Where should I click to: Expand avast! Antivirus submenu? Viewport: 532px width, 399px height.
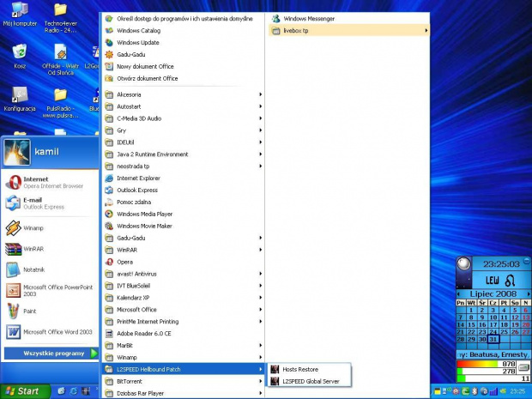[x=184, y=274]
